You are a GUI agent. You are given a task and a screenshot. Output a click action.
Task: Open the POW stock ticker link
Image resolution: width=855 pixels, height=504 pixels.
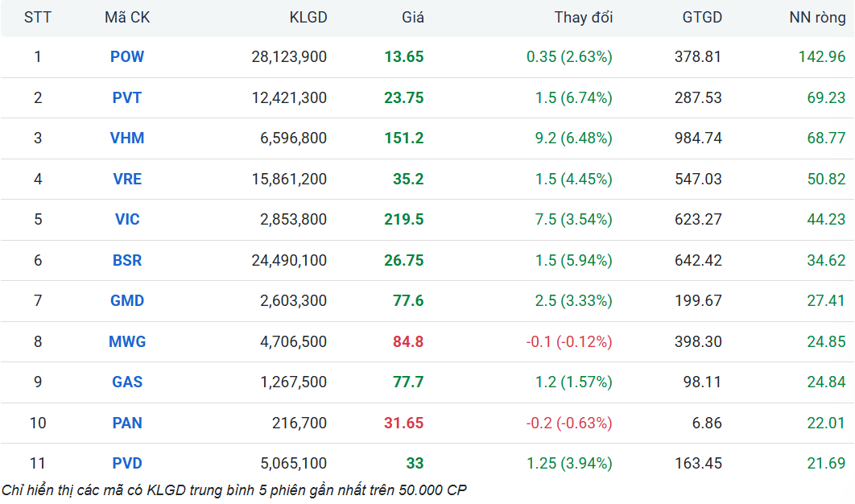point(127,56)
